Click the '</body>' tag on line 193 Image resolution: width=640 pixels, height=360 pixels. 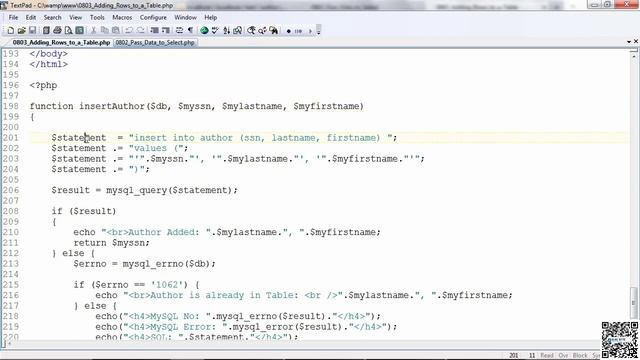point(49,54)
